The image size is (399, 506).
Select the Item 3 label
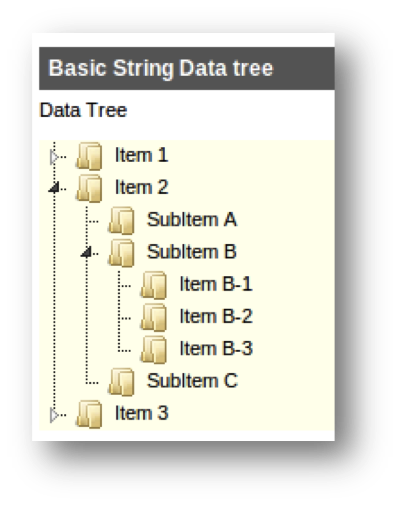point(141,413)
